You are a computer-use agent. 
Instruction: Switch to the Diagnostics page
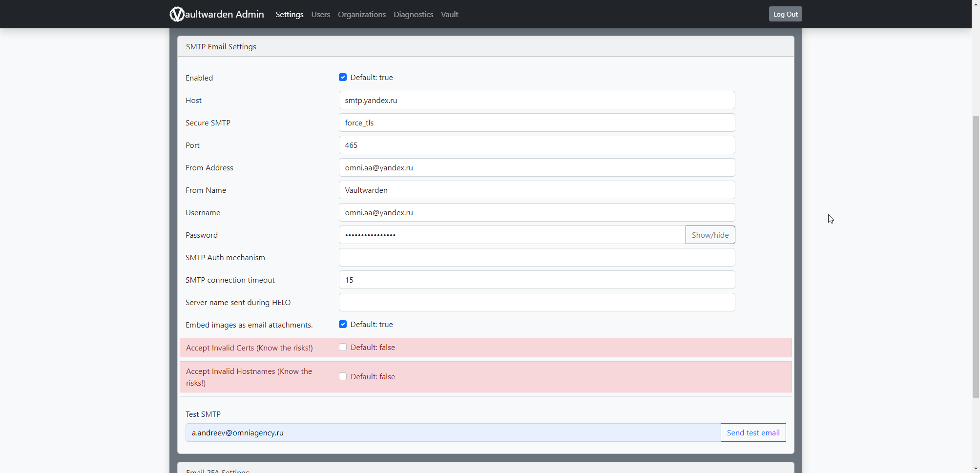(x=414, y=15)
